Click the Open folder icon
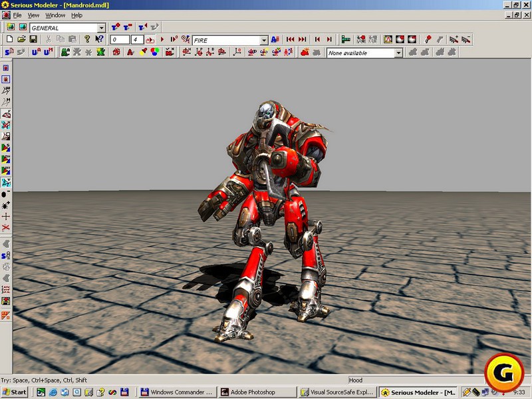The height and width of the screenshot is (399, 532). click(x=21, y=39)
